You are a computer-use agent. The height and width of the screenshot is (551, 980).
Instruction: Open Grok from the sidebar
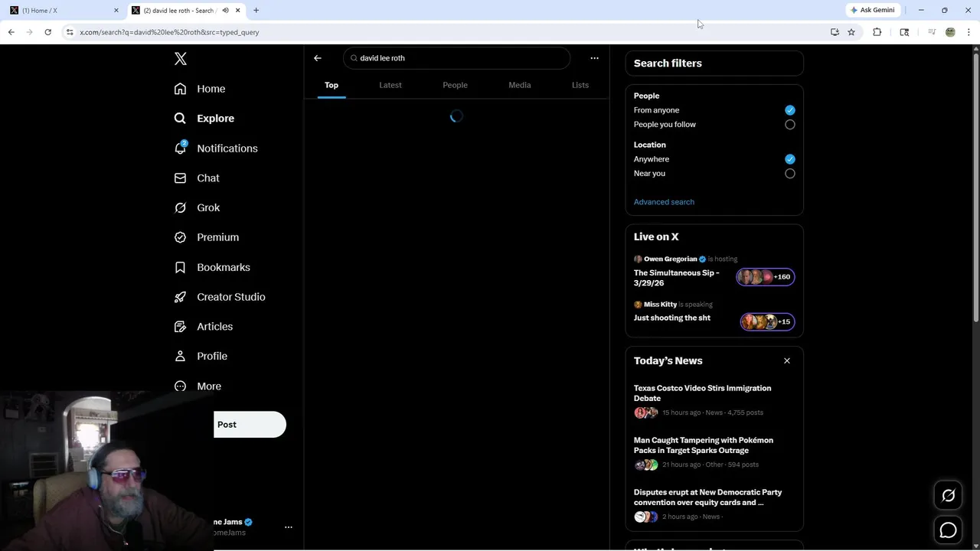(x=197, y=208)
